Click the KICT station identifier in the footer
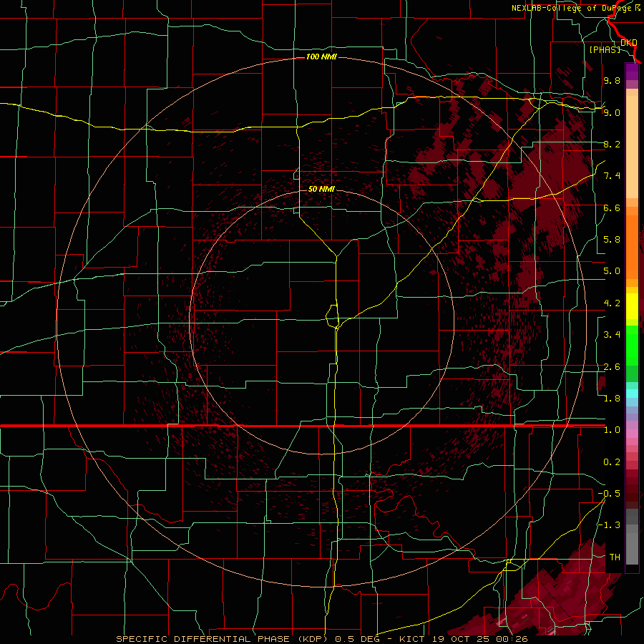644x644 pixels. [x=413, y=639]
